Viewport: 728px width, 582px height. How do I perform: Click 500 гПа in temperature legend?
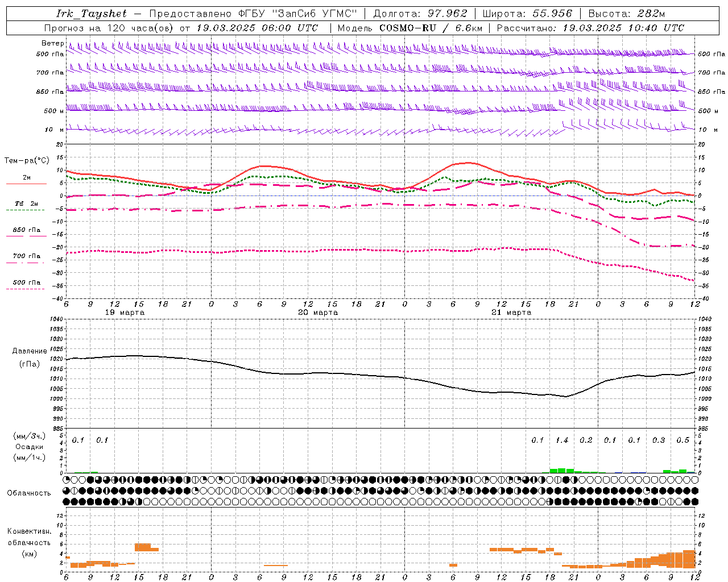27,282
